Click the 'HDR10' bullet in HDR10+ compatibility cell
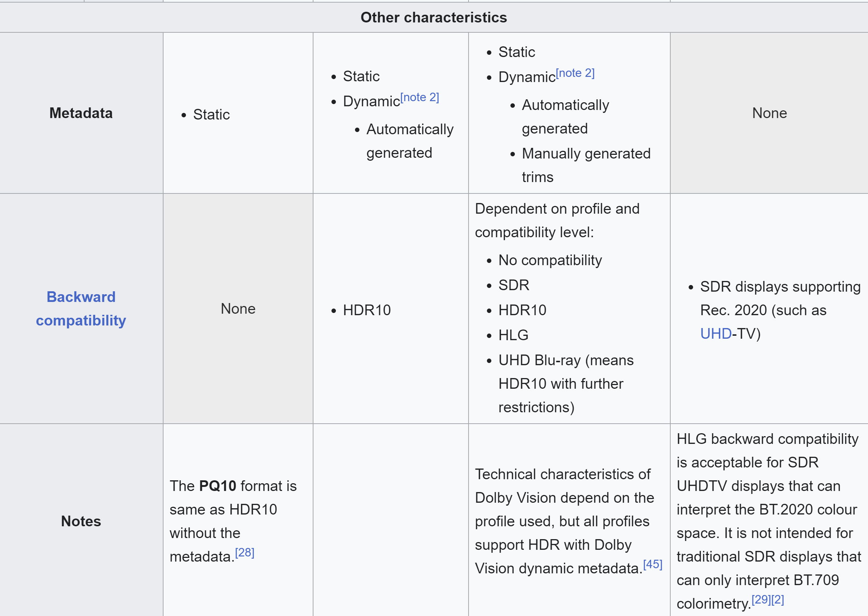The width and height of the screenshot is (868, 616). [366, 310]
